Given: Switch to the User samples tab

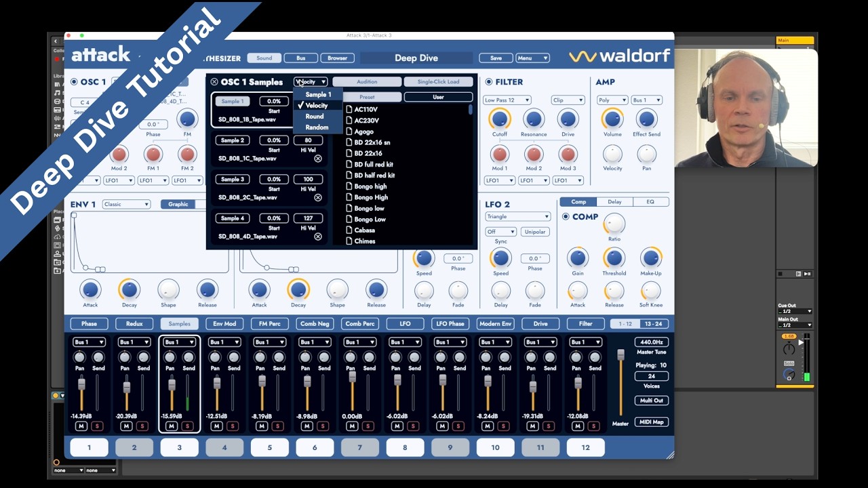Looking at the screenshot, I should pyautogui.click(x=438, y=97).
